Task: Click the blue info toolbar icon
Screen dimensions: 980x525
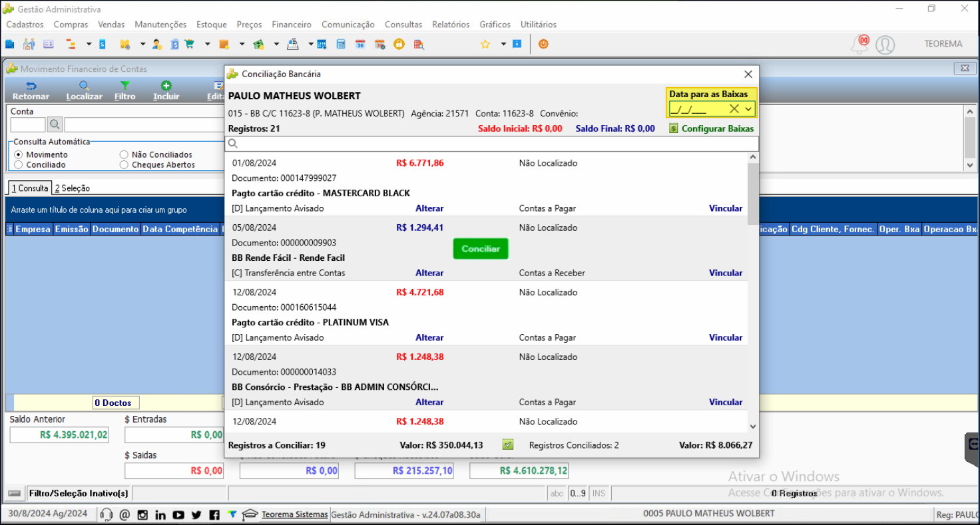Action: tap(517, 44)
